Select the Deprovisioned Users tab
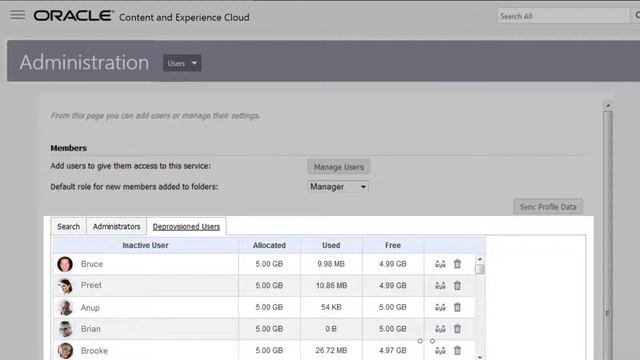 coord(186,227)
